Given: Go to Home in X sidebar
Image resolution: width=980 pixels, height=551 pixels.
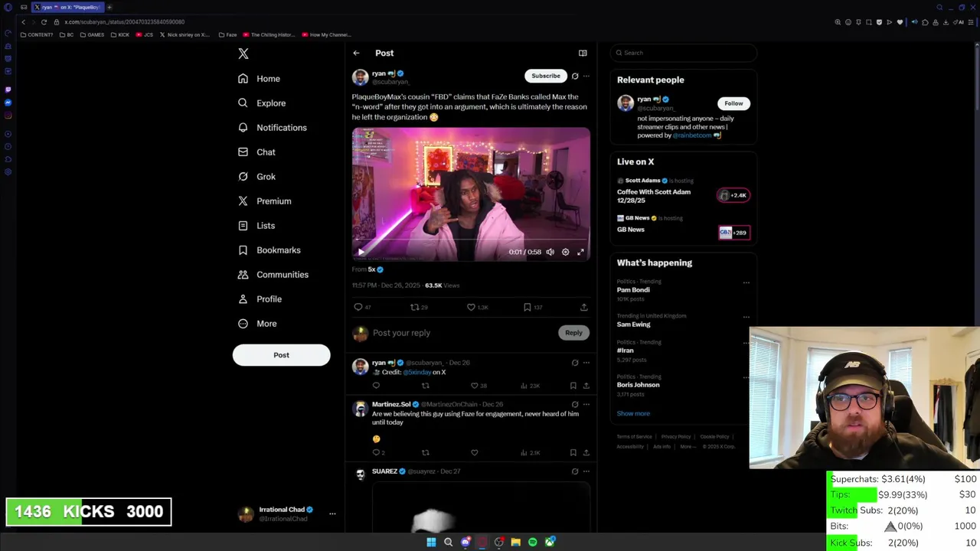Looking at the screenshot, I should pos(259,79).
